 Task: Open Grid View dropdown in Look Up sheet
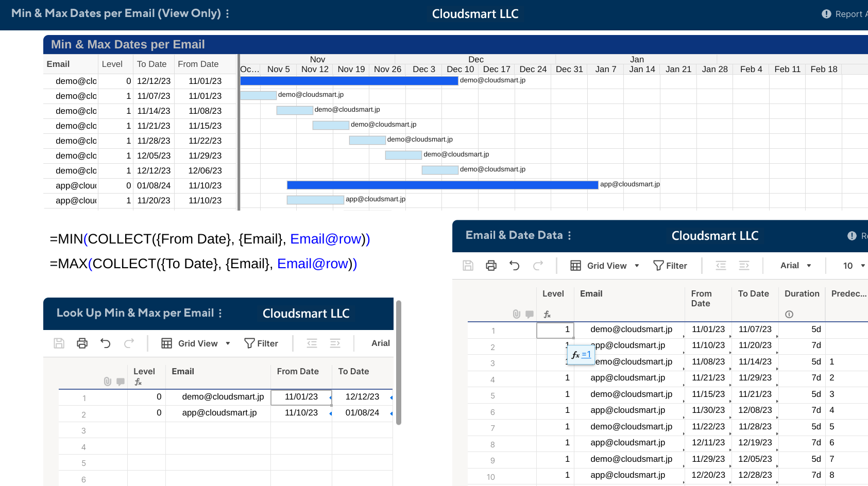click(x=196, y=343)
